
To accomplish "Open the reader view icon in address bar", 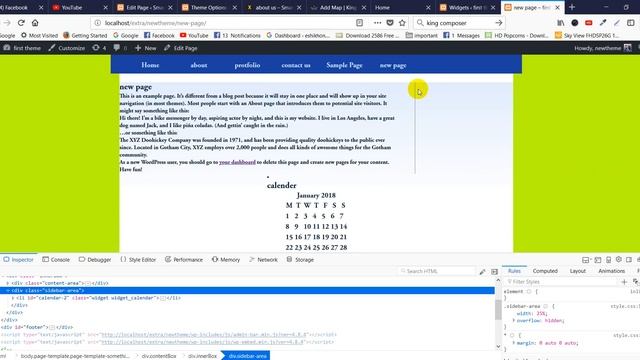I will [359, 23].
